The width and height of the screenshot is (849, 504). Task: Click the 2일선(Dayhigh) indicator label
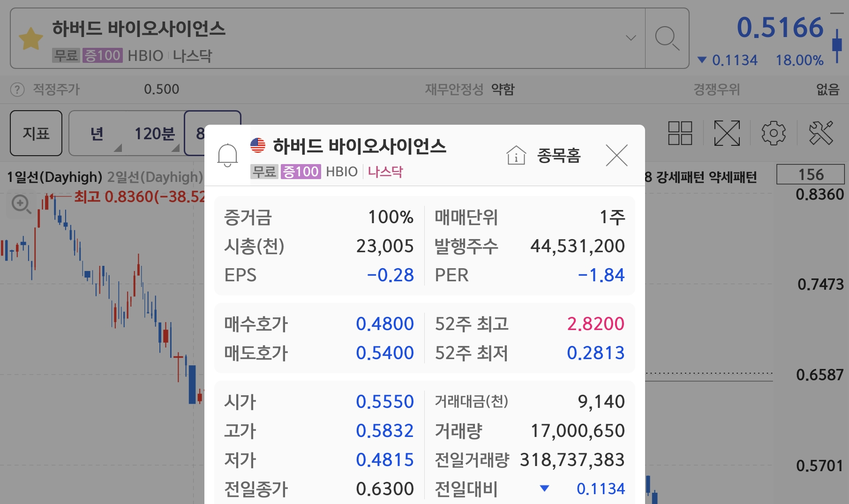pos(155,177)
